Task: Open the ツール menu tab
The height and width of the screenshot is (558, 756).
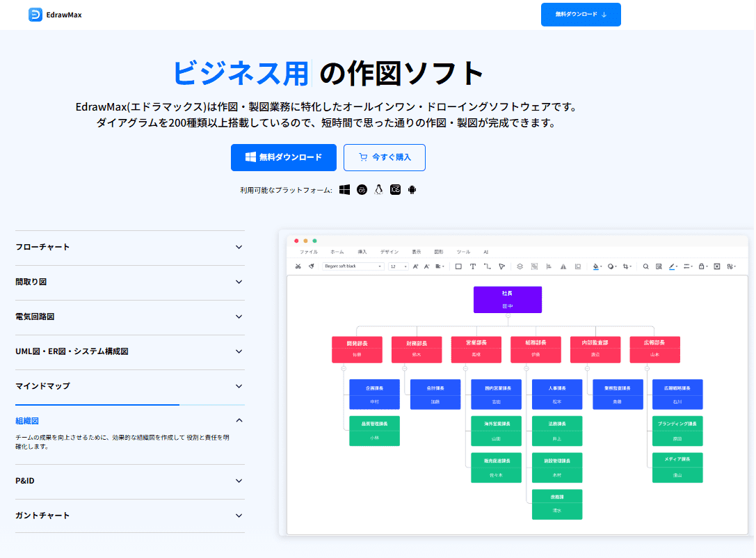Action: pyautogui.click(x=463, y=252)
